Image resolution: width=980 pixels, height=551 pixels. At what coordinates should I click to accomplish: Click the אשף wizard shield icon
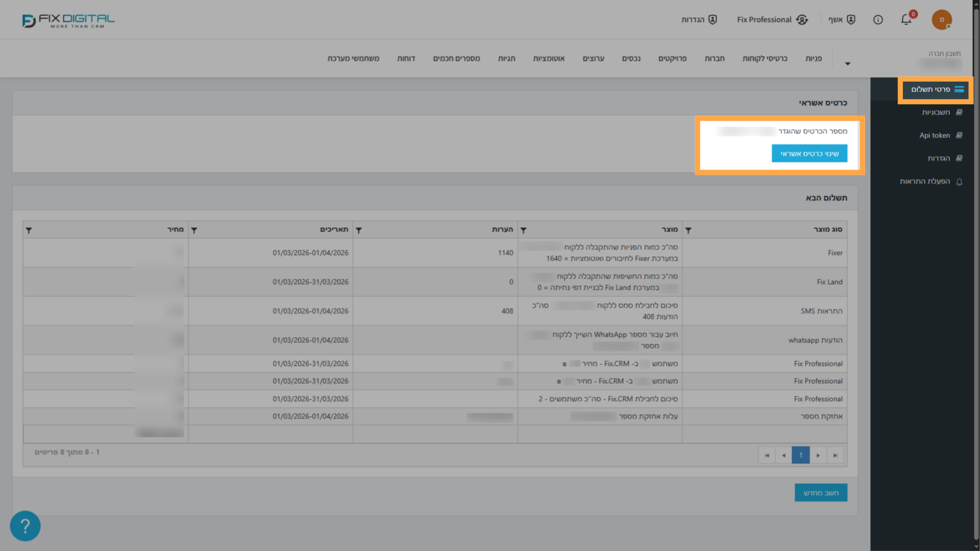851,19
